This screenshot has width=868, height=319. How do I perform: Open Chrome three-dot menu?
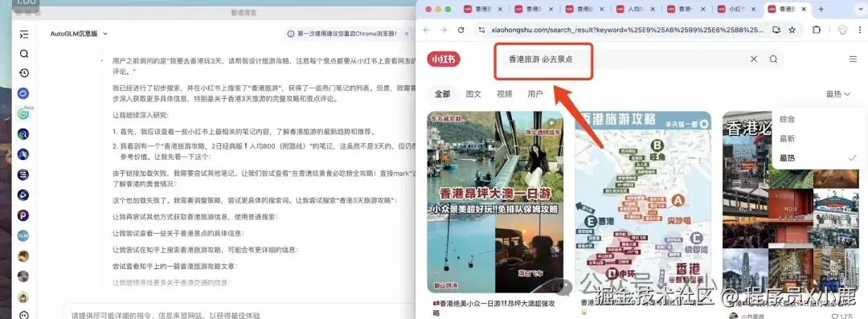coord(860,30)
